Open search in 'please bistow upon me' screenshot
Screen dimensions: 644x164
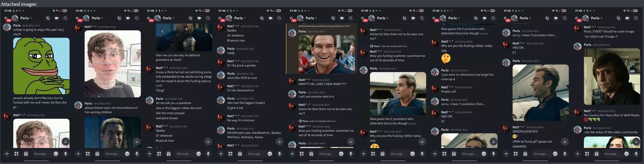click(x=136, y=18)
